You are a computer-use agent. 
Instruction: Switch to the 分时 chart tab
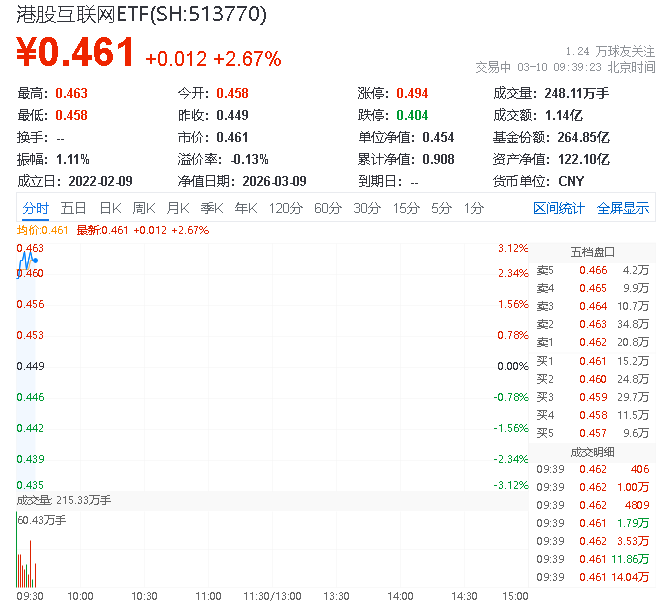pyautogui.click(x=35, y=208)
